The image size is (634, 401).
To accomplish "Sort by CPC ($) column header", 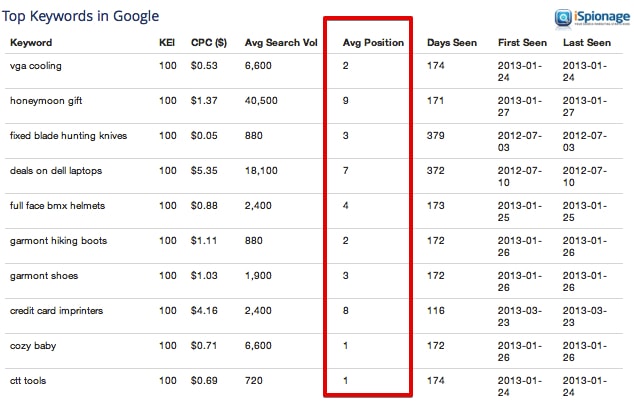I will [x=209, y=43].
